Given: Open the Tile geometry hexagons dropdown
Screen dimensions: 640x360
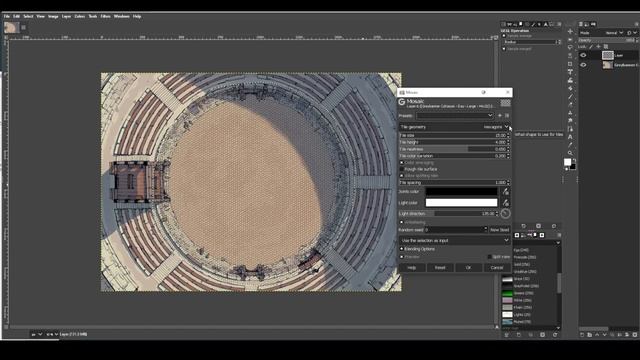Looking at the screenshot, I should click(454, 127).
